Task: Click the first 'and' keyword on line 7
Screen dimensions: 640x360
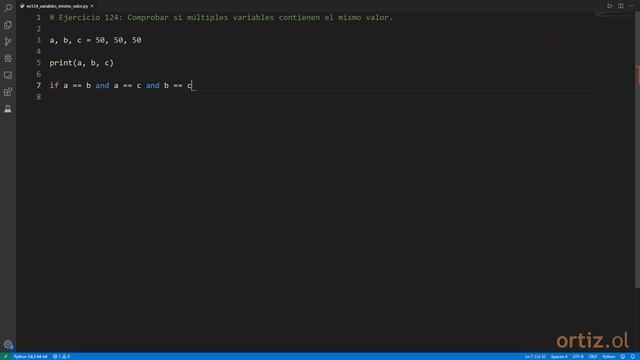Action: coord(102,85)
